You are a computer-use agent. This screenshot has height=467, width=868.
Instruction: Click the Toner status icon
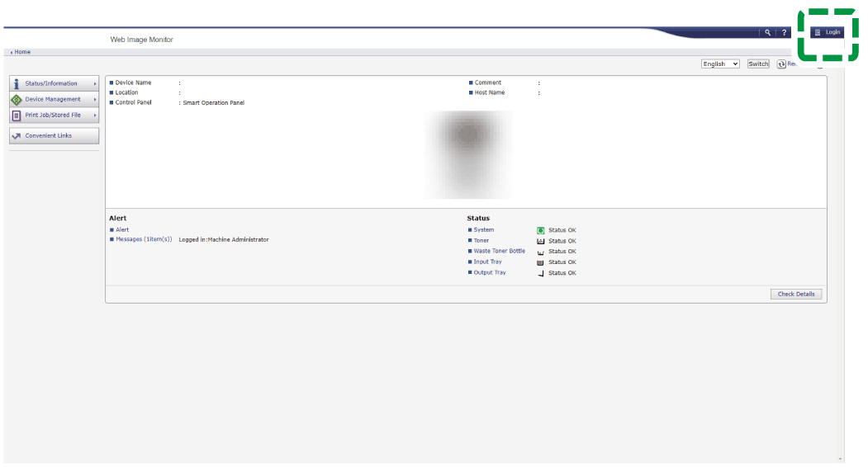click(541, 241)
